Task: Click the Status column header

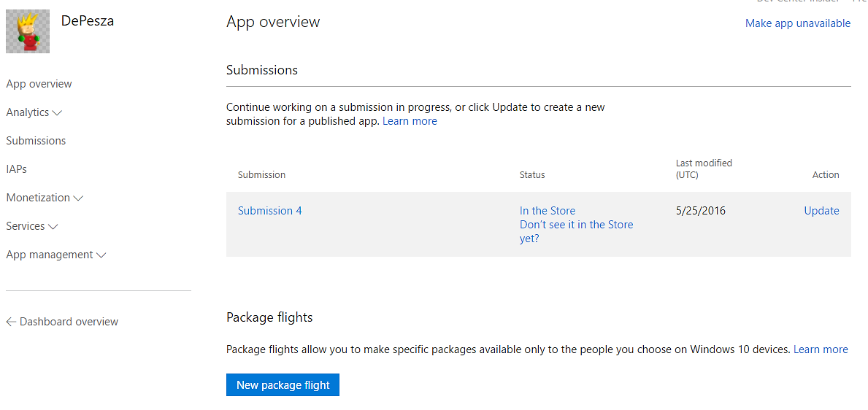Action: click(x=532, y=175)
